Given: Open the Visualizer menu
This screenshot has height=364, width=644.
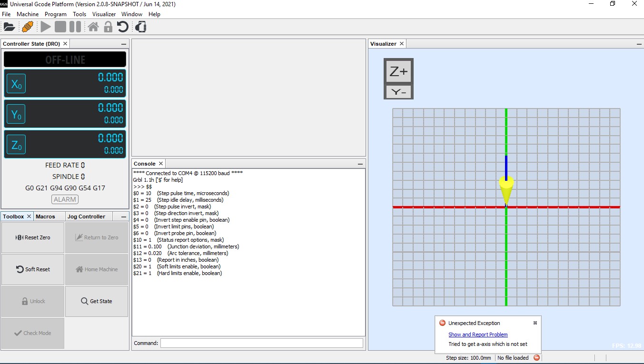Looking at the screenshot, I should point(104,14).
